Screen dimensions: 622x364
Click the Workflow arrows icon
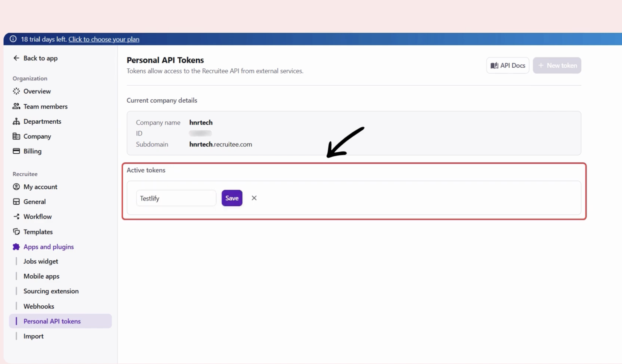tap(16, 216)
